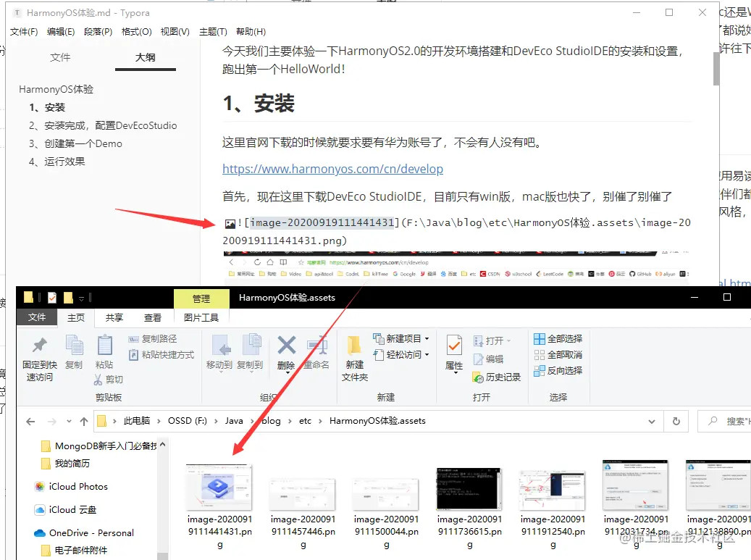Click the Move To (移动到) icon
This screenshot has height=560, width=751.
click(x=221, y=345)
